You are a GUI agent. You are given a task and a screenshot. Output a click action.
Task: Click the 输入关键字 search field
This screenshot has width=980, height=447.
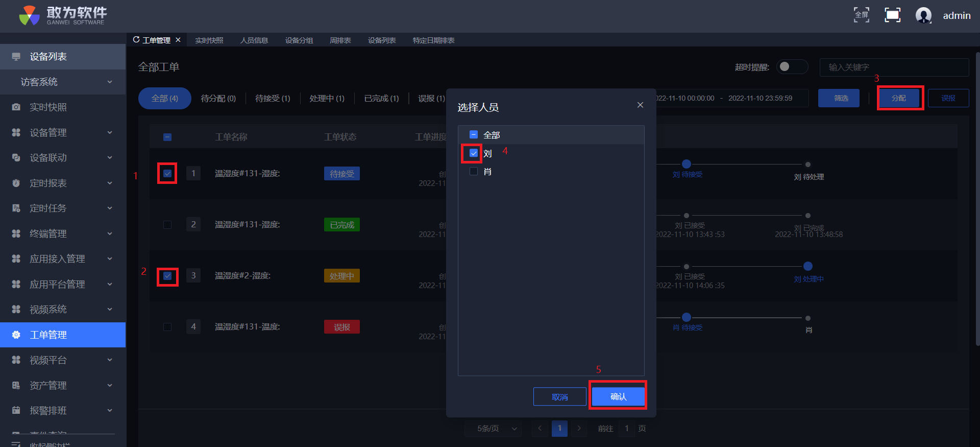[894, 67]
